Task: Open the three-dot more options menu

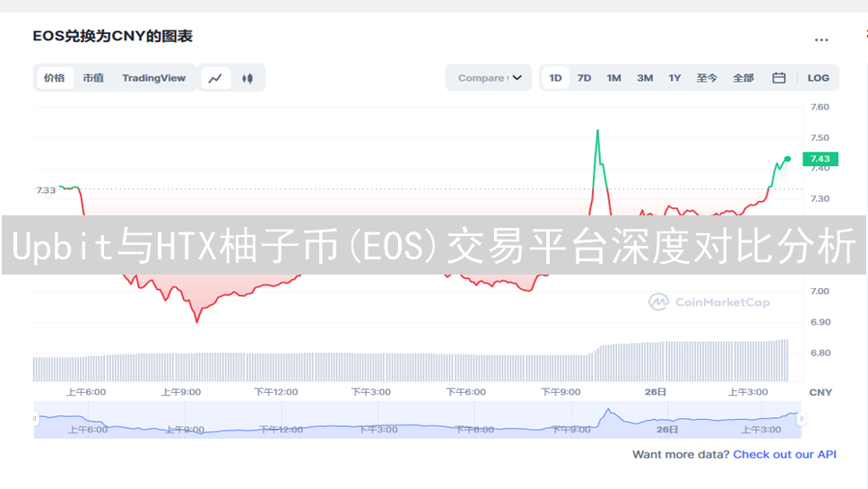Action: coord(821,39)
